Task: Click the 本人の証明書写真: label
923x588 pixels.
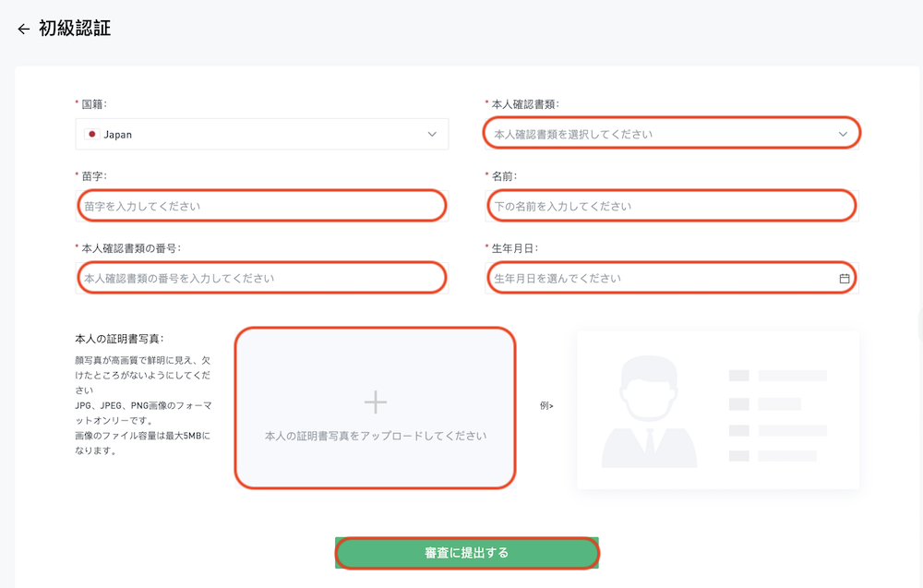Action: coord(119,339)
